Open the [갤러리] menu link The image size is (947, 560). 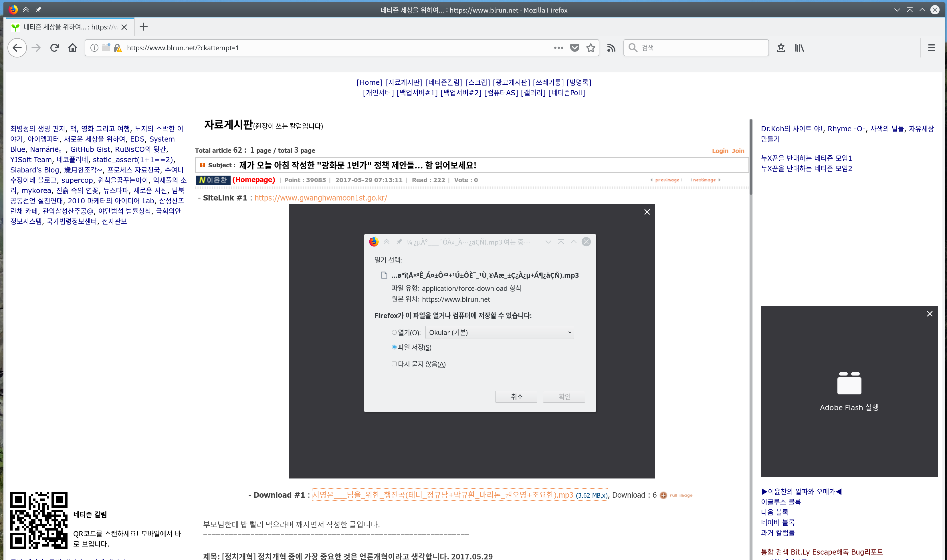click(x=533, y=92)
